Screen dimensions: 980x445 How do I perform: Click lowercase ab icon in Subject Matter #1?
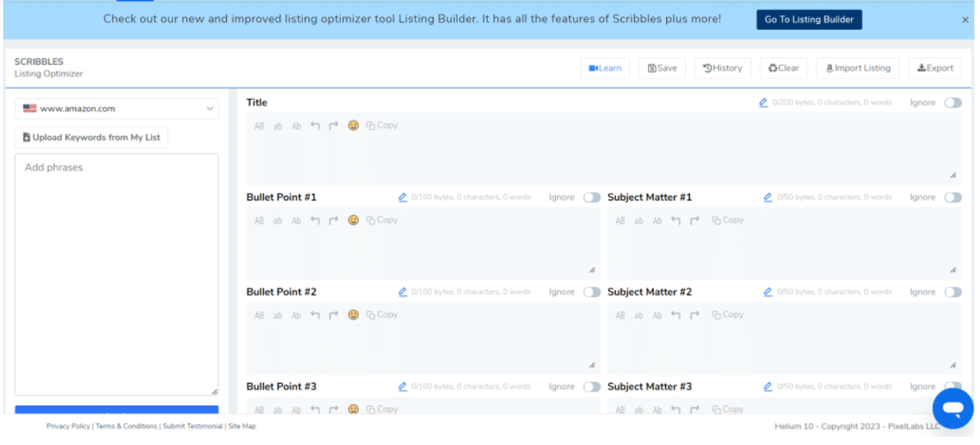639,220
